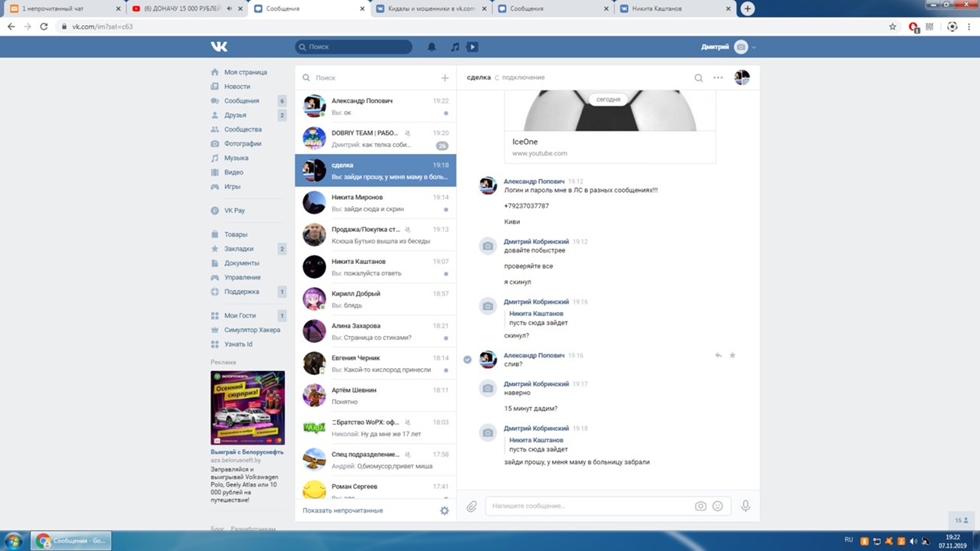Screen dimensions: 980x551
Task: Click the microphone voice message icon
Action: coord(745,507)
